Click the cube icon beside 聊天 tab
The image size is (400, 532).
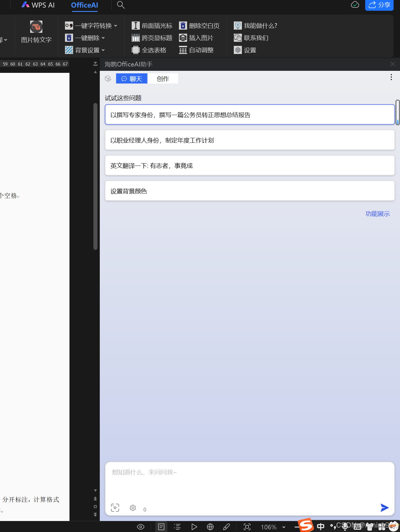coord(108,79)
